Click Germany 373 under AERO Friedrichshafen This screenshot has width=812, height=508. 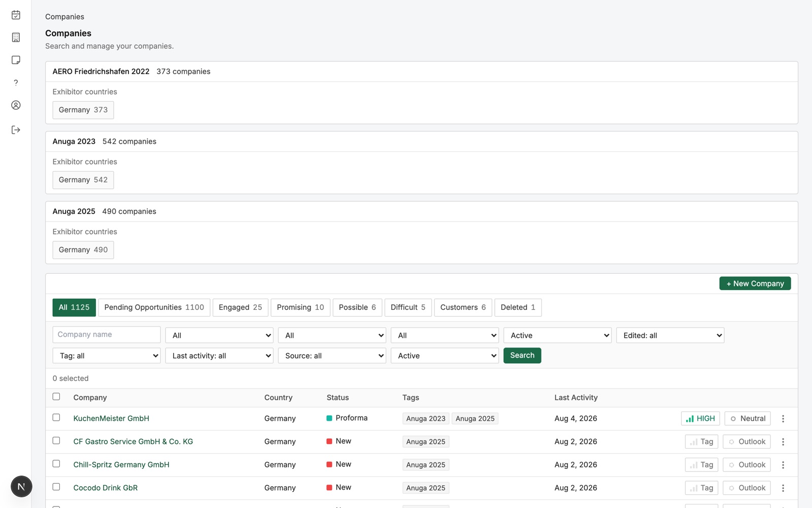click(x=83, y=110)
